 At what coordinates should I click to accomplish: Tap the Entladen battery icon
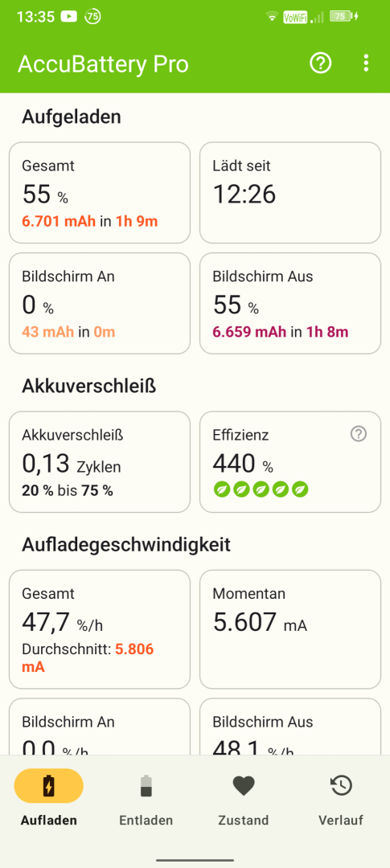(146, 785)
